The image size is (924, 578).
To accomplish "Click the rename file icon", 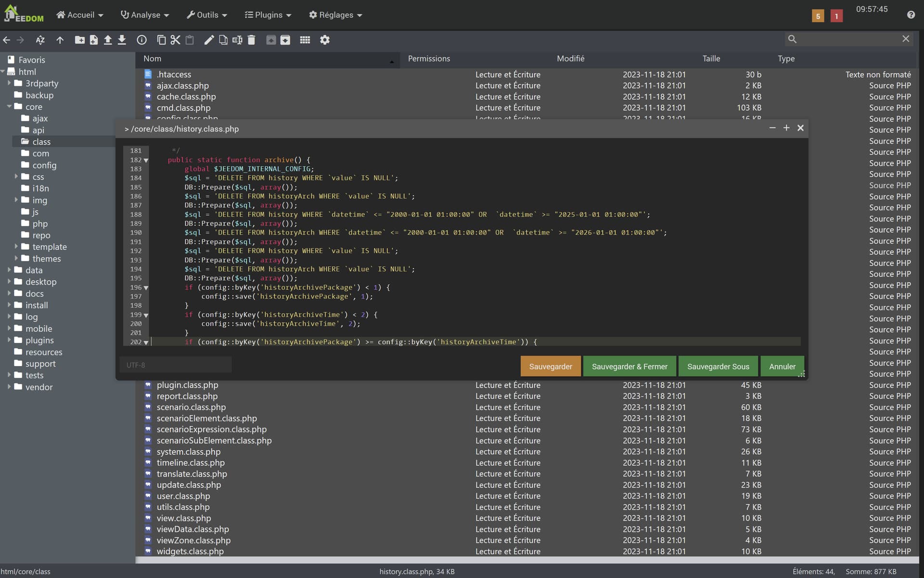I will [237, 40].
